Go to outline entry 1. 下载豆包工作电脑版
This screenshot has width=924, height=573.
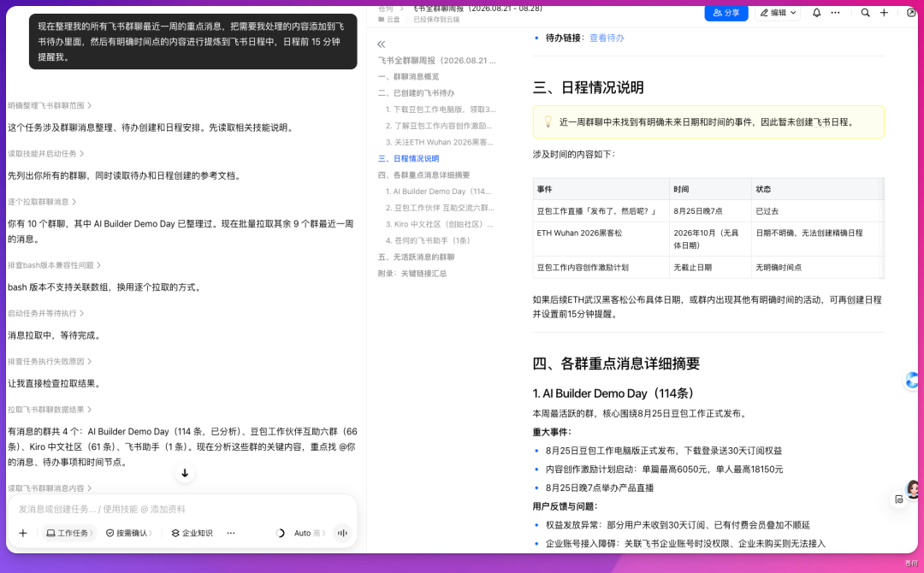441,109
